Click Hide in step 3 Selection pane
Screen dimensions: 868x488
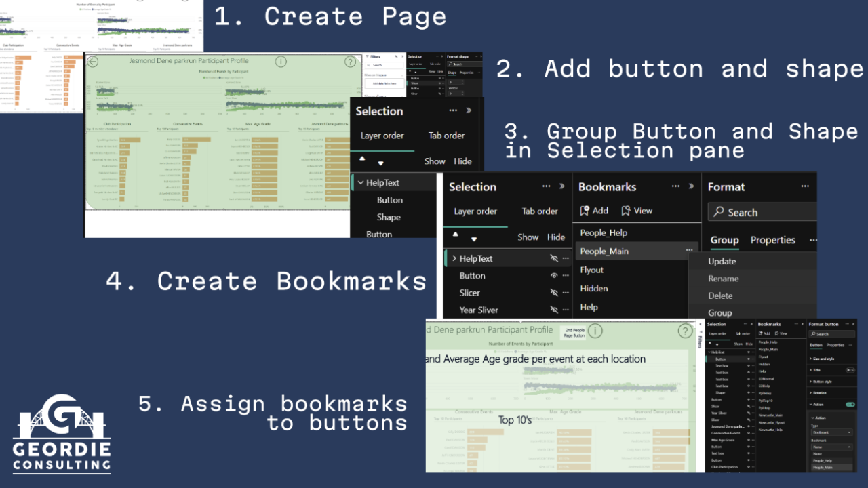click(462, 161)
